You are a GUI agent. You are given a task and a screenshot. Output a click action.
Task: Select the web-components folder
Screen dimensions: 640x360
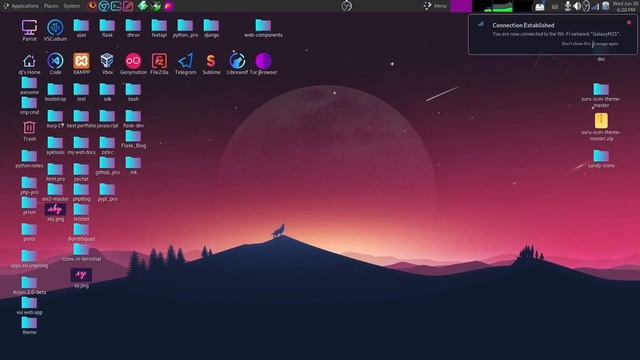[x=263, y=29]
